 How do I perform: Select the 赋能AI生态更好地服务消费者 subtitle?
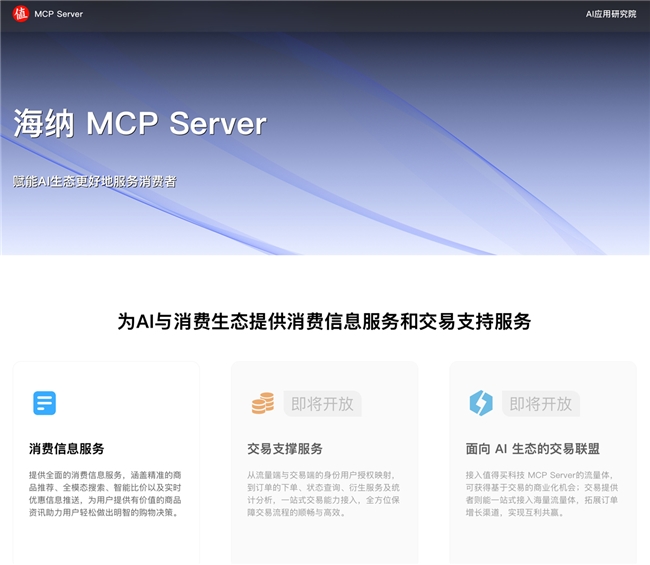click(95, 181)
